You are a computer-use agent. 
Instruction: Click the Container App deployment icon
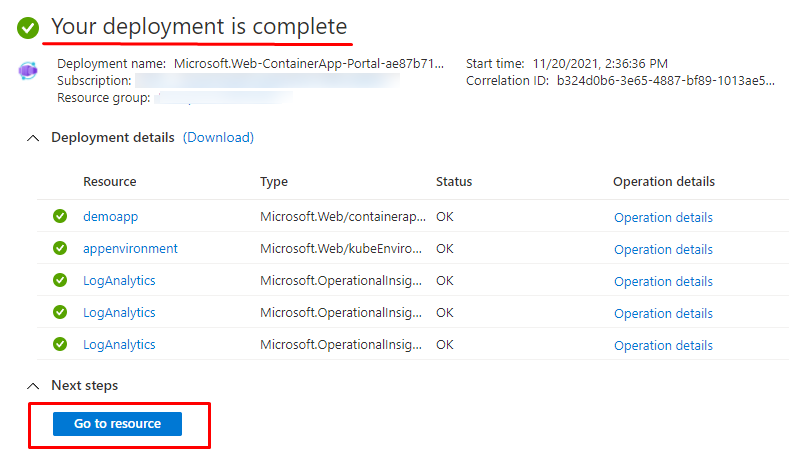click(28, 72)
